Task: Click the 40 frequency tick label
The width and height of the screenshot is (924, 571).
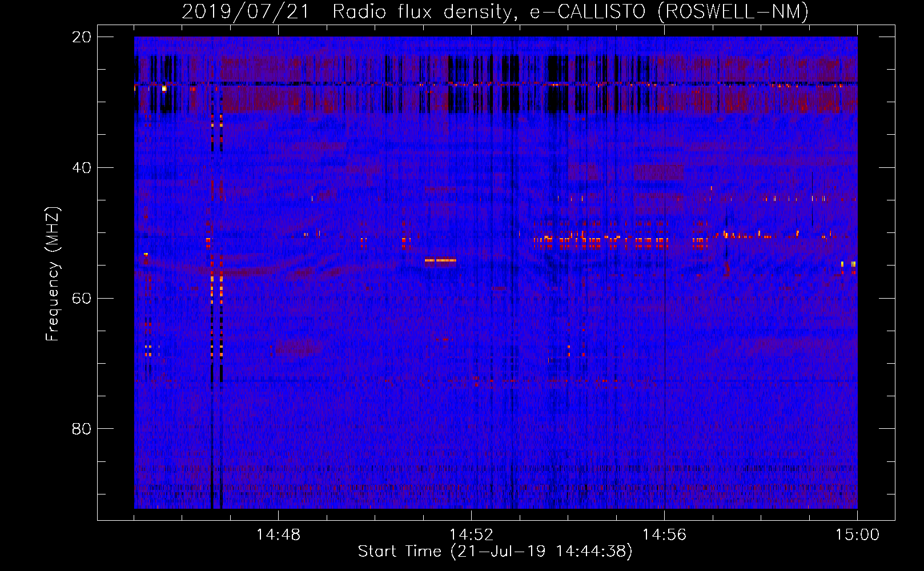Action: [x=81, y=168]
